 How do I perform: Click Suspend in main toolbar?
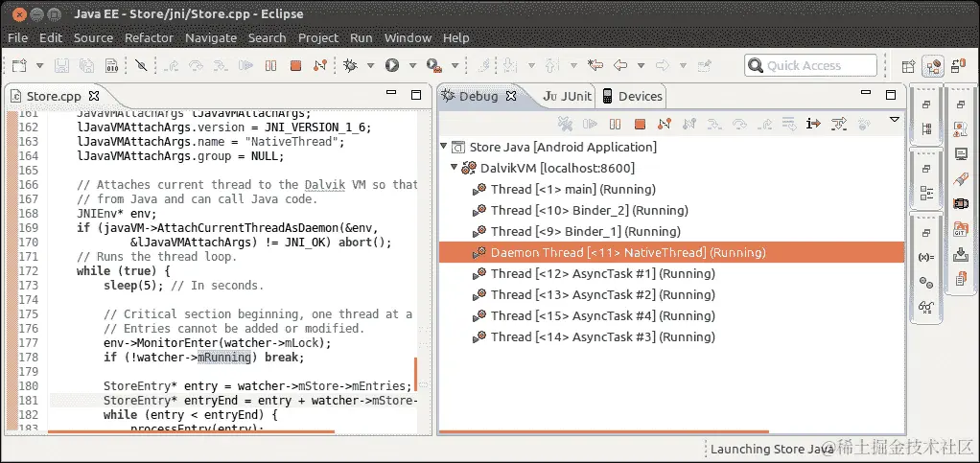(270, 65)
